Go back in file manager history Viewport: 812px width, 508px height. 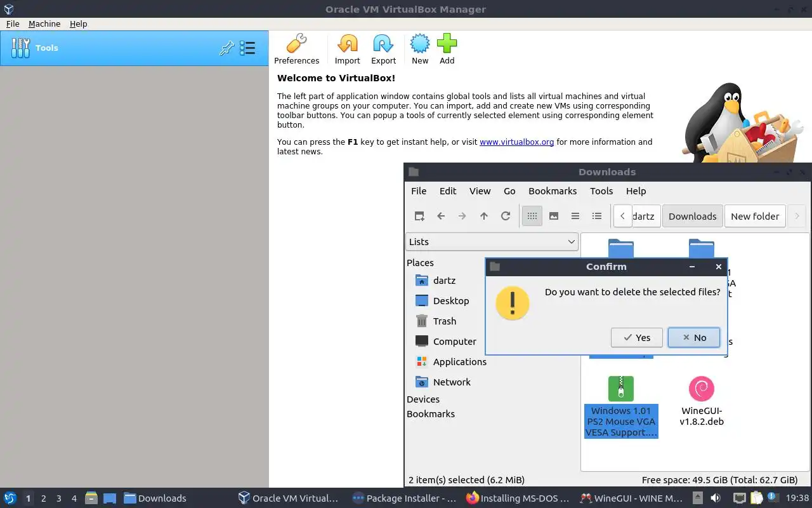[441, 216]
